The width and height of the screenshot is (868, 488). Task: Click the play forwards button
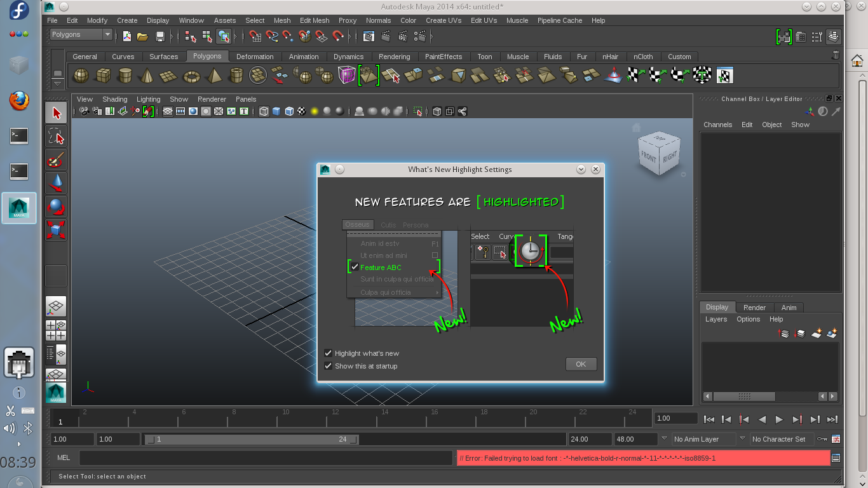tap(779, 419)
